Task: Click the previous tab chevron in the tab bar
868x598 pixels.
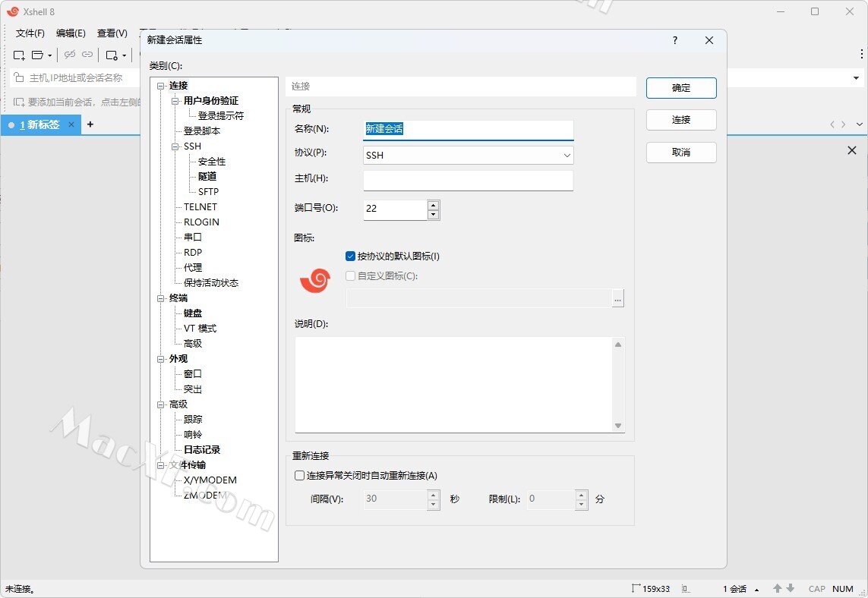Action: pyautogui.click(x=832, y=124)
